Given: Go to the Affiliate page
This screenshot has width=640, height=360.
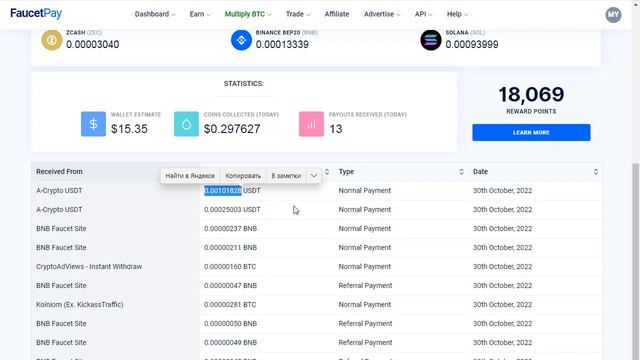Looking at the screenshot, I should click(337, 14).
